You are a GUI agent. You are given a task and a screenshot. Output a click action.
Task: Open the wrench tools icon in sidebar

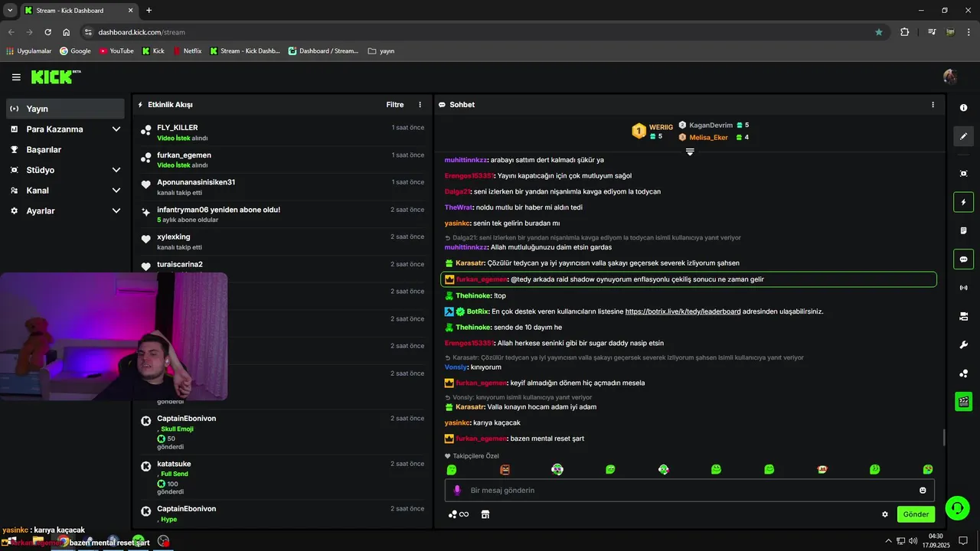(964, 345)
